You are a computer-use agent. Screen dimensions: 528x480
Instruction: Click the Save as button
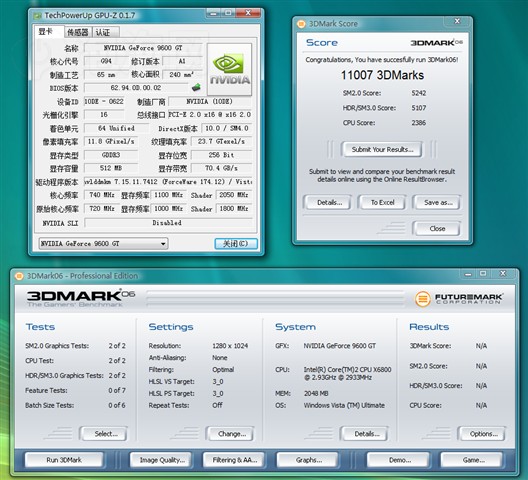437,202
